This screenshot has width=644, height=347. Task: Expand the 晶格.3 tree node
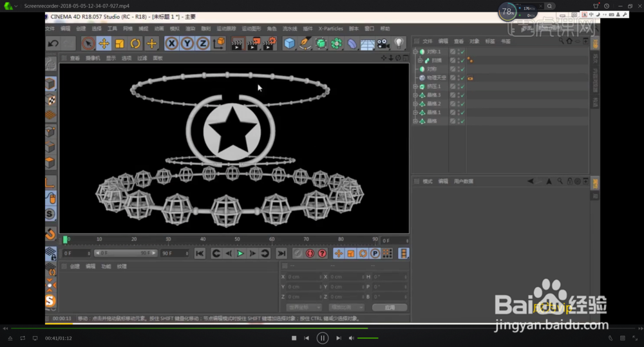point(415,95)
